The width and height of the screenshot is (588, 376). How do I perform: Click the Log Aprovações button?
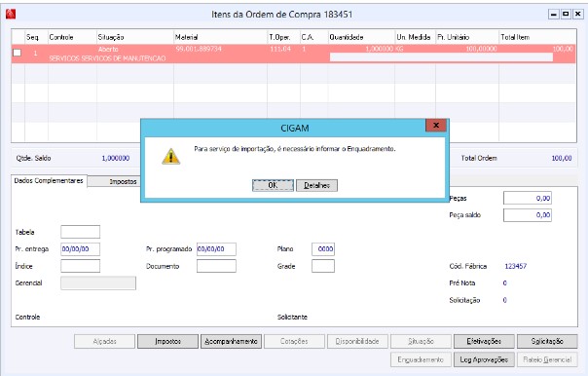click(484, 359)
